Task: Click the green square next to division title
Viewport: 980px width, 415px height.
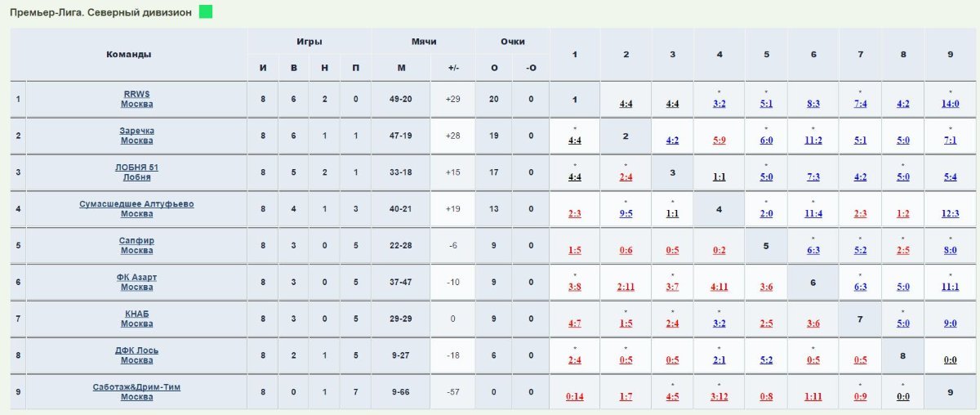Action: (206, 12)
